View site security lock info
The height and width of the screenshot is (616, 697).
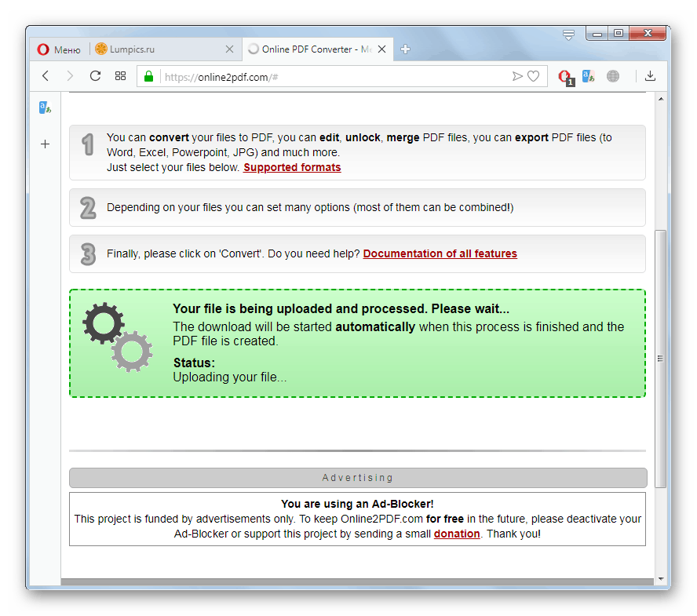click(148, 76)
